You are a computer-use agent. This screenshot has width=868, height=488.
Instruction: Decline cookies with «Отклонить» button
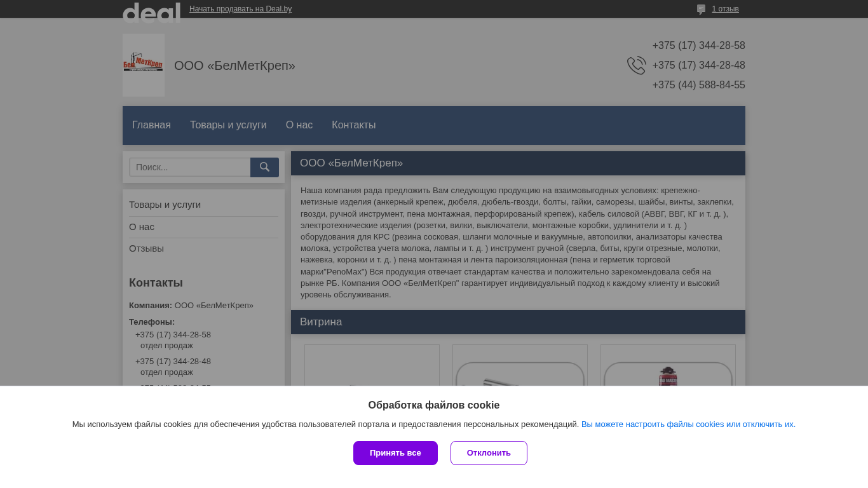coord(489,453)
